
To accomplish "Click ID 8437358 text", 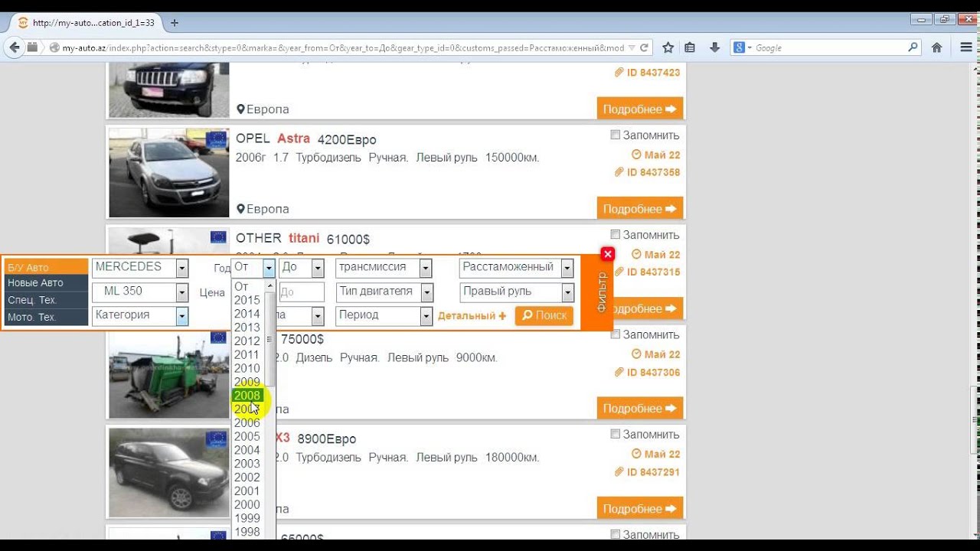I will click(x=653, y=172).
